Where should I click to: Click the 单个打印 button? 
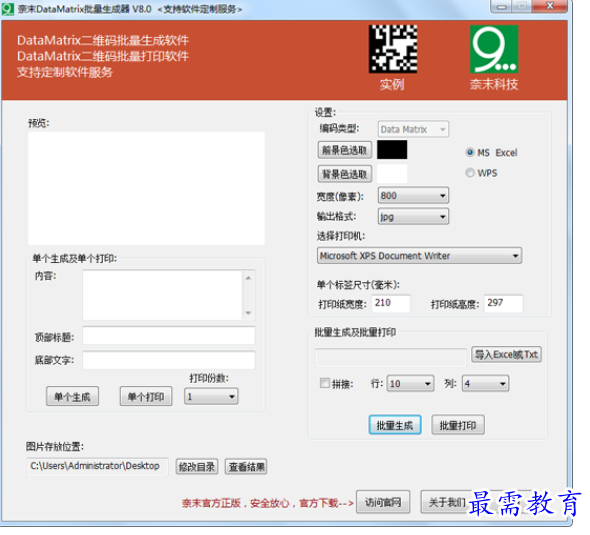[146, 397]
